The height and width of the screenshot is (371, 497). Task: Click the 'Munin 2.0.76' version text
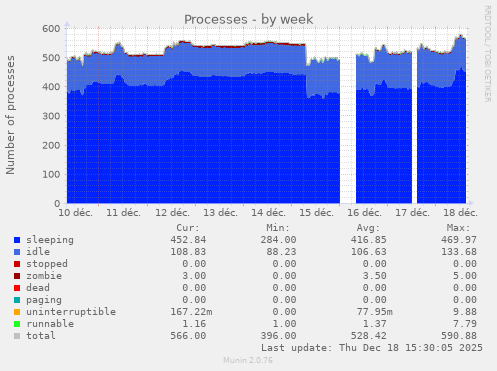click(x=248, y=360)
